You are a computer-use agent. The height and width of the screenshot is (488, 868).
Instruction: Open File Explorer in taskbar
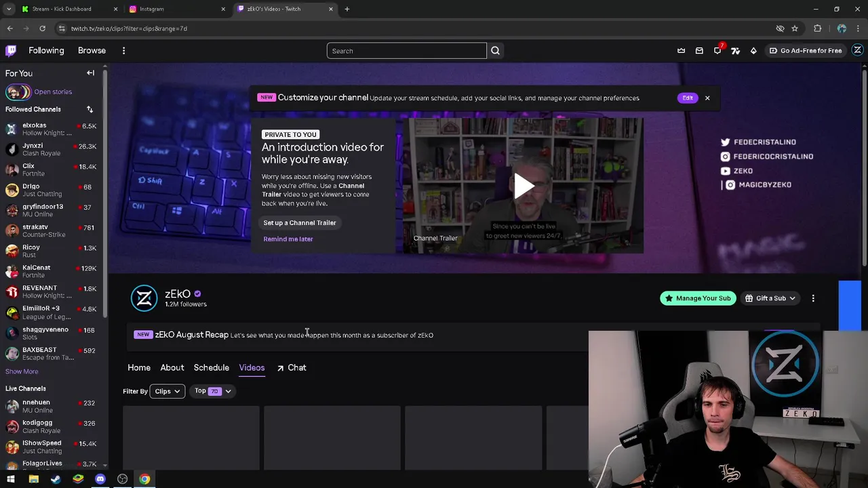click(x=33, y=479)
